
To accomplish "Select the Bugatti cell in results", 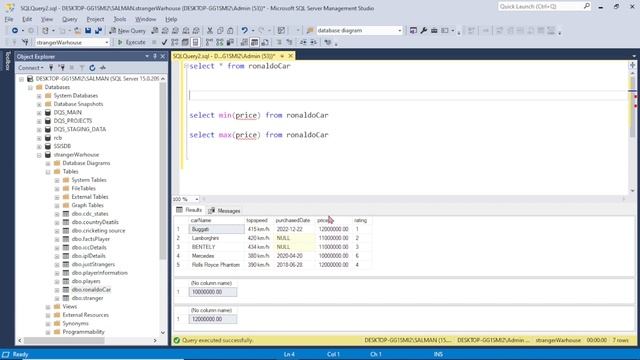I will [x=216, y=229].
